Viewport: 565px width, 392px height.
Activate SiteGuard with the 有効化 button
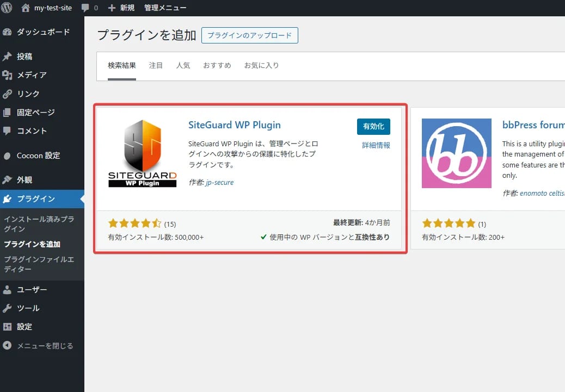pyautogui.click(x=373, y=126)
